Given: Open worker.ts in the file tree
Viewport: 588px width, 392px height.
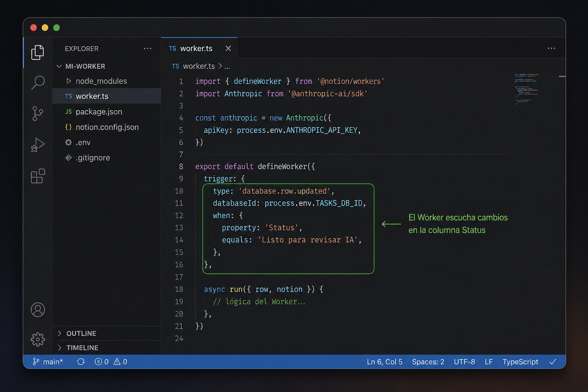Looking at the screenshot, I should [107, 96].
